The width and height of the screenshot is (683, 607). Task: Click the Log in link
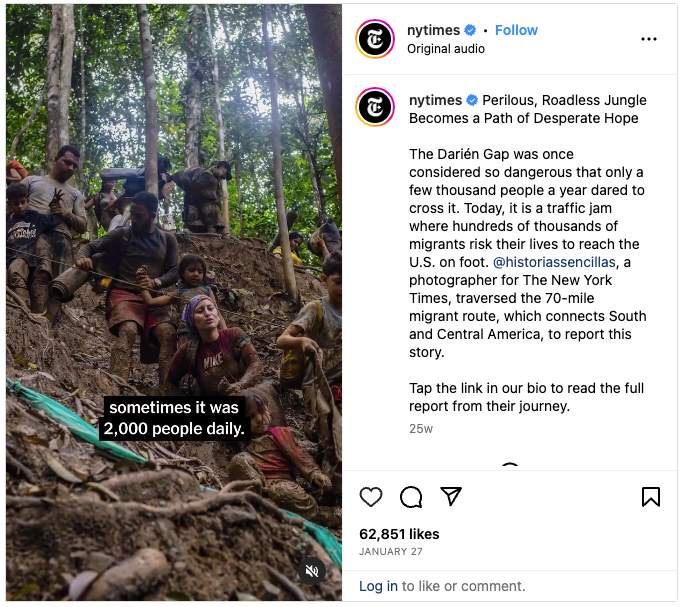[378, 586]
